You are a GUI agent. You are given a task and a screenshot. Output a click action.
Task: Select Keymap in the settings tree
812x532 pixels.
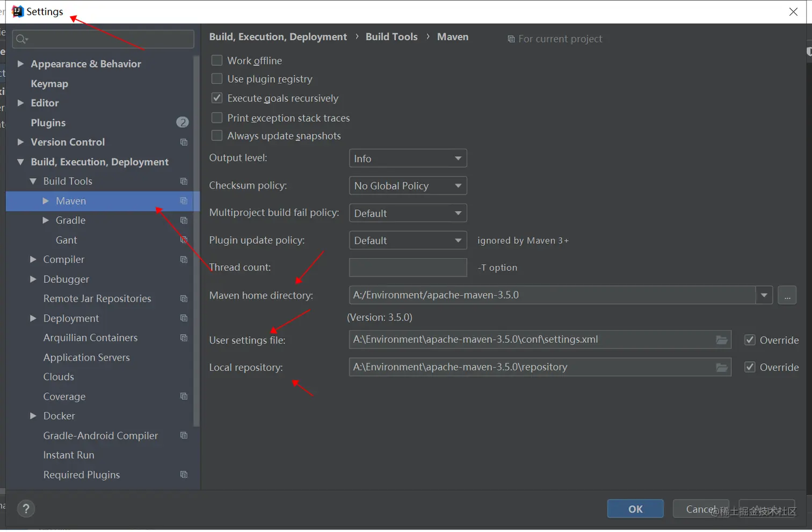(49, 84)
